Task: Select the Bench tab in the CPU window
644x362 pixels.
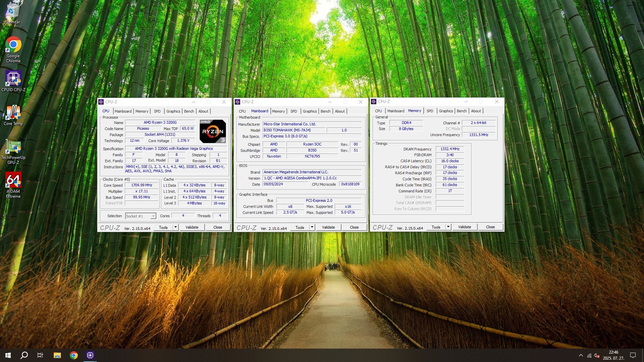Action: (x=189, y=111)
